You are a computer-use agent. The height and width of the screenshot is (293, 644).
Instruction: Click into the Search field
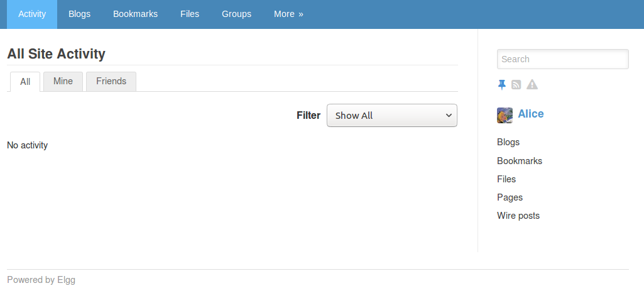pyautogui.click(x=563, y=59)
